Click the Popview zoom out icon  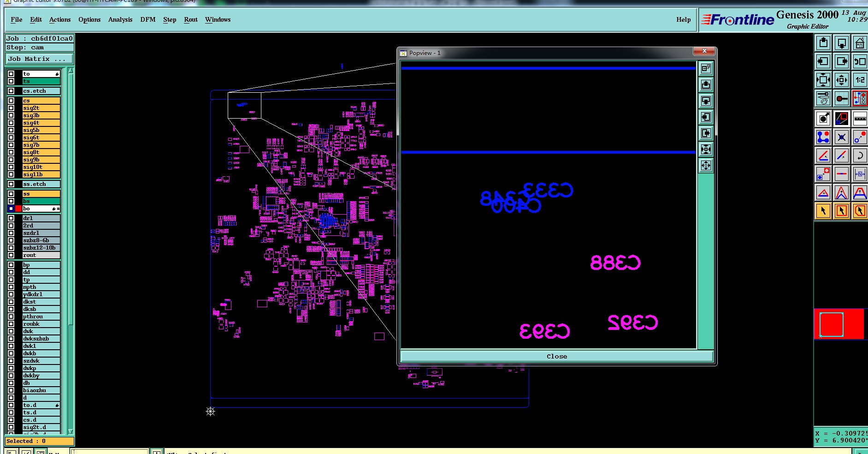pos(706,166)
